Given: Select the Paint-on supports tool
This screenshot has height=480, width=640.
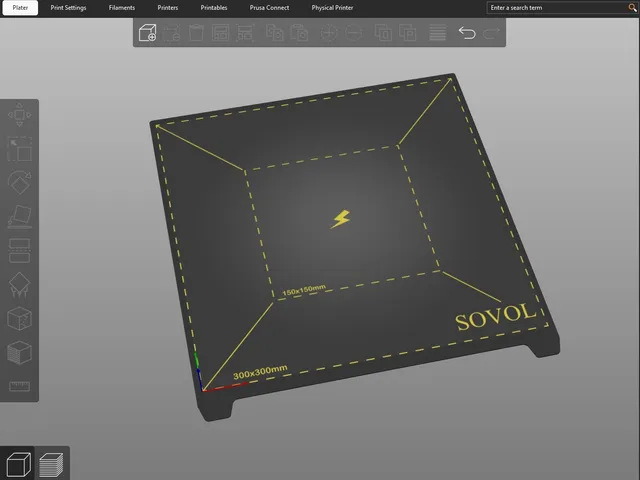Looking at the screenshot, I should (x=19, y=284).
